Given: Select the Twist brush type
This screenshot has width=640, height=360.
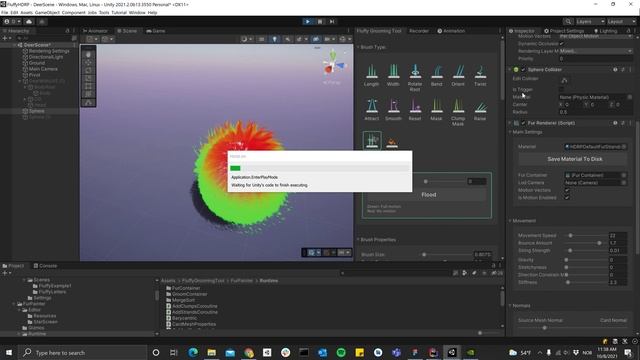Looking at the screenshot, I should (480, 76).
